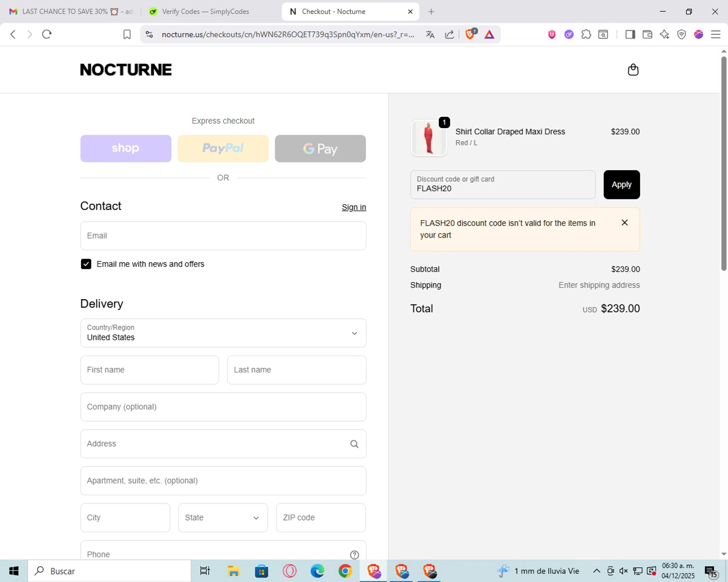The height and width of the screenshot is (582, 728).
Task: Open the Country/Region dropdown
Action: [x=223, y=333]
